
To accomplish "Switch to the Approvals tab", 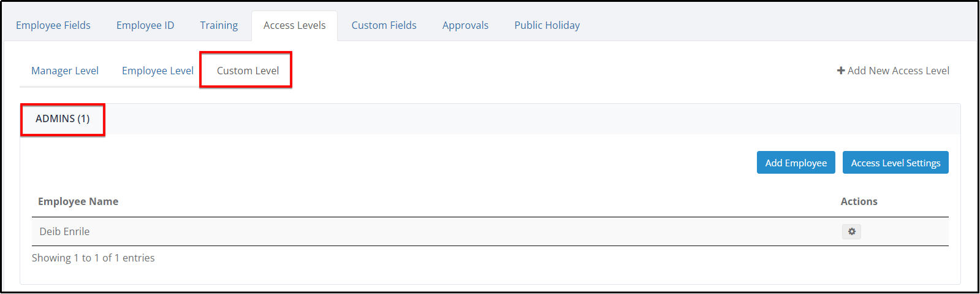I will point(466,25).
